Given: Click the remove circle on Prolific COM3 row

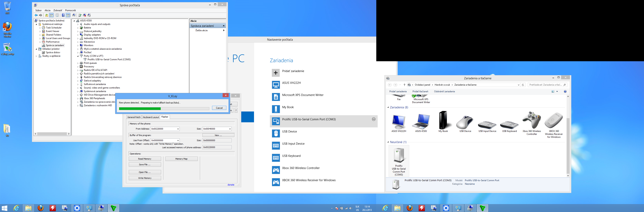Looking at the screenshot, I should tap(374, 119).
